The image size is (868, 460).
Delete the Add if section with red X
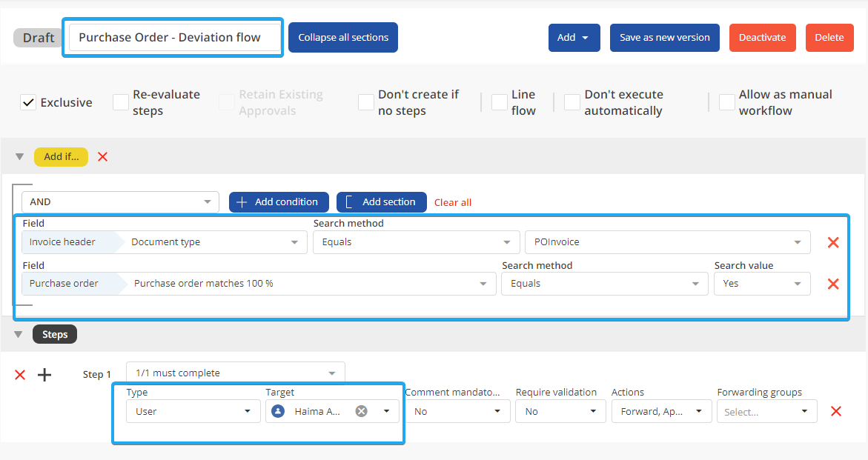click(x=103, y=156)
